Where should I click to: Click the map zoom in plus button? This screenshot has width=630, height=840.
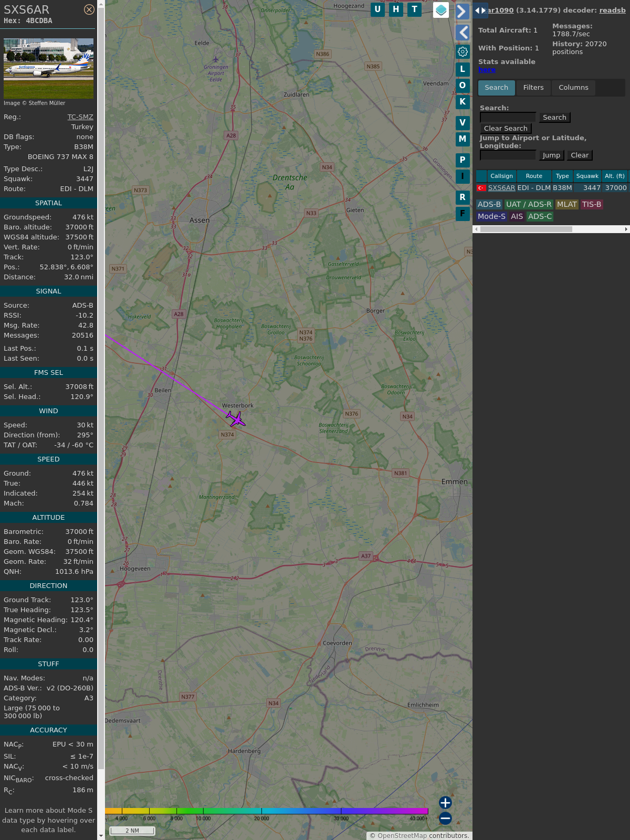pyautogui.click(x=445, y=802)
